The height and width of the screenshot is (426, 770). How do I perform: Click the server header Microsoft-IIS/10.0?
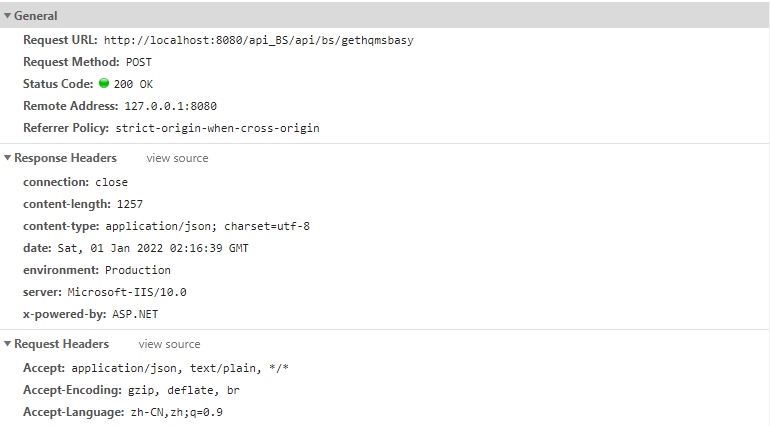(x=127, y=292)
